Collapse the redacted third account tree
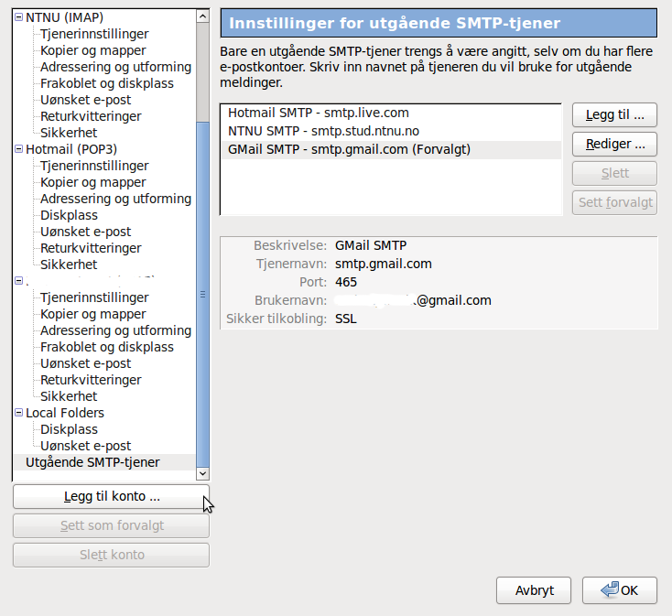The width and height of the screenshot is (672, 616). (19, 281)
